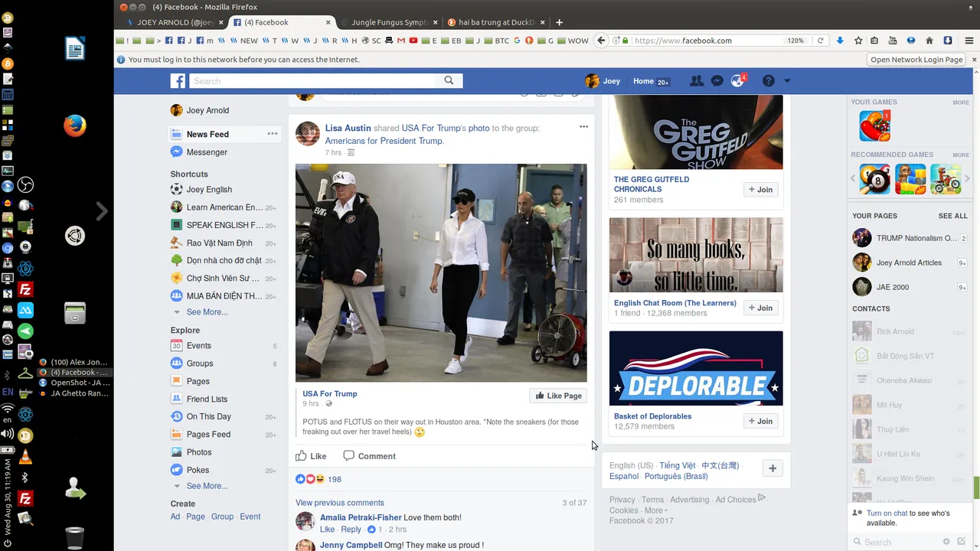The image size is (980, 551).
Task: Open Events in Explore list
Action: pyautogui.click(x=199, y=346)
